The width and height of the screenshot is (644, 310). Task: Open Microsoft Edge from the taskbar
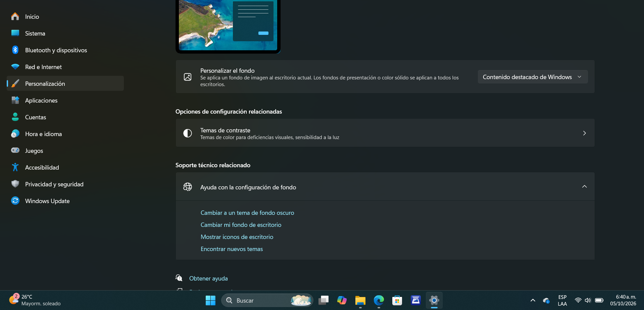(379, 300)
